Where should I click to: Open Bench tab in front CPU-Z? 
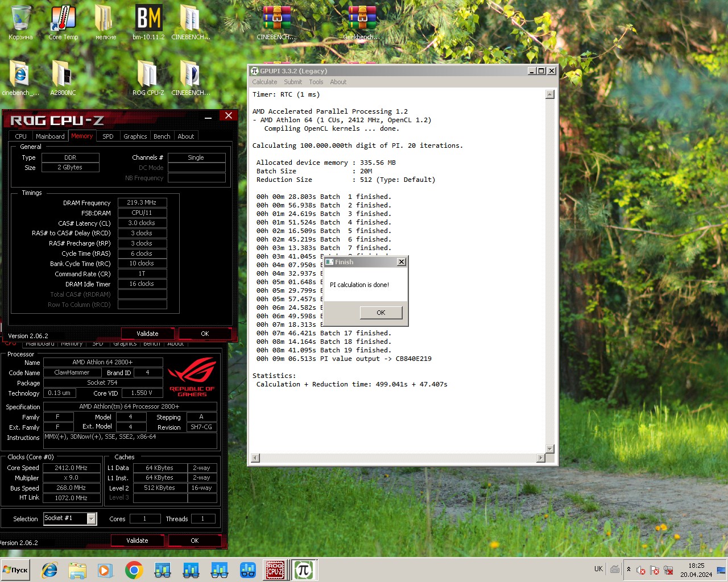tap(162, 136)
